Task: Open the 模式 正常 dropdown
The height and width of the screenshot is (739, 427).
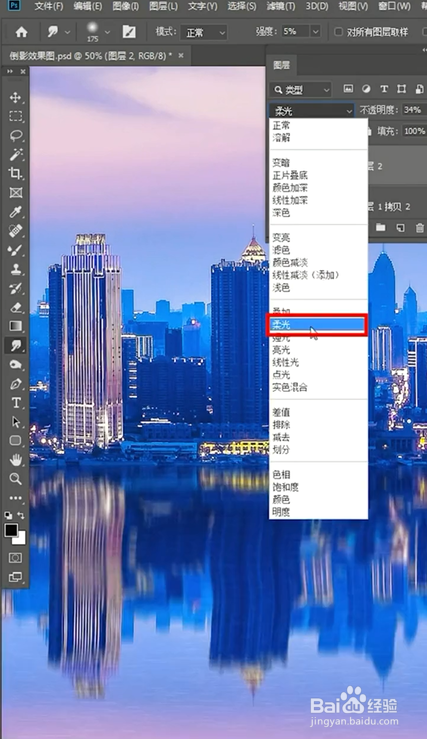Action: tap(204, 33)
